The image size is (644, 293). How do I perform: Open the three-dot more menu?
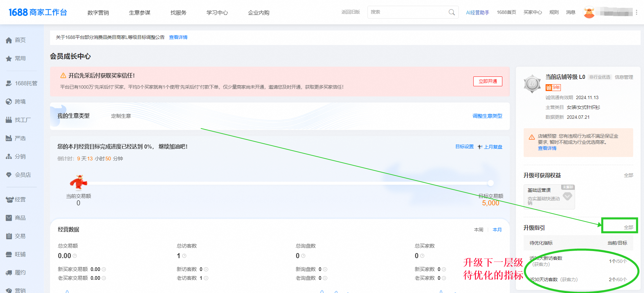[637, 13]
